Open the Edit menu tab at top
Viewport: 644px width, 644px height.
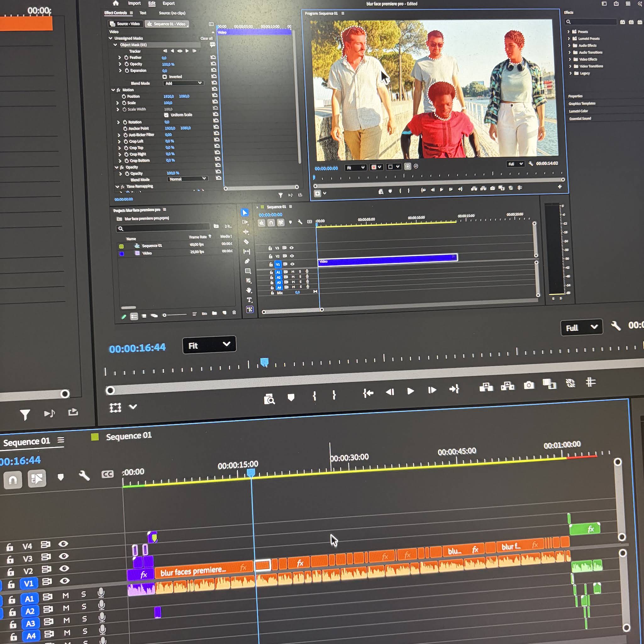[x=152, y=3]
